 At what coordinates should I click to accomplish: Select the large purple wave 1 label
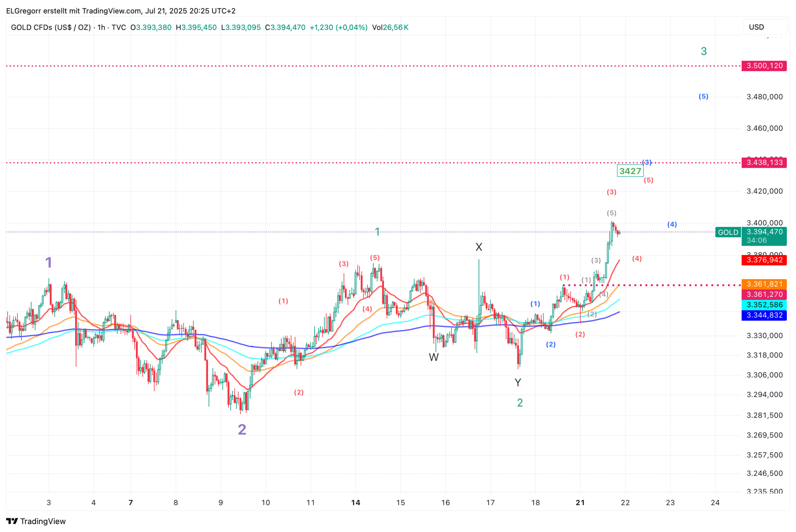coord(48,262)
